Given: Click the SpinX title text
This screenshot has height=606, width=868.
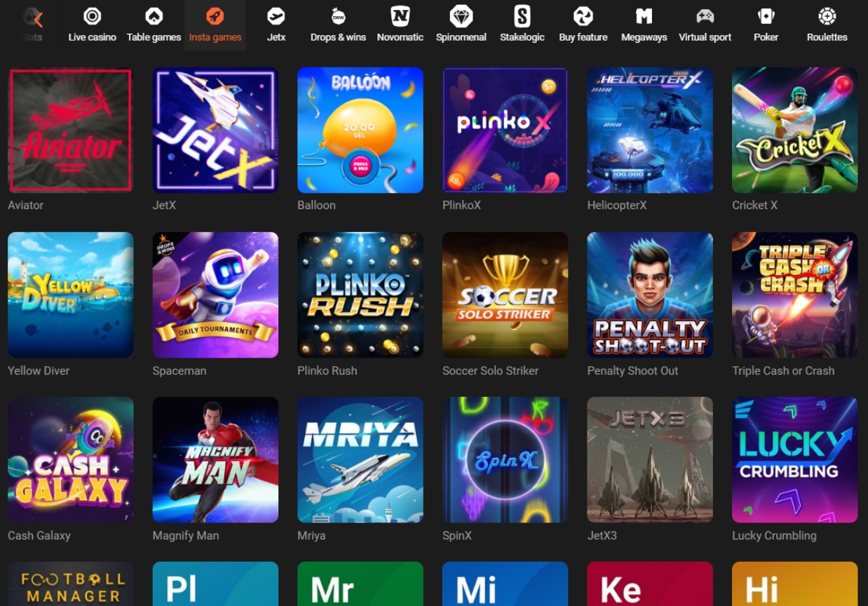Looking at the screenshot, I should [457, 535].
